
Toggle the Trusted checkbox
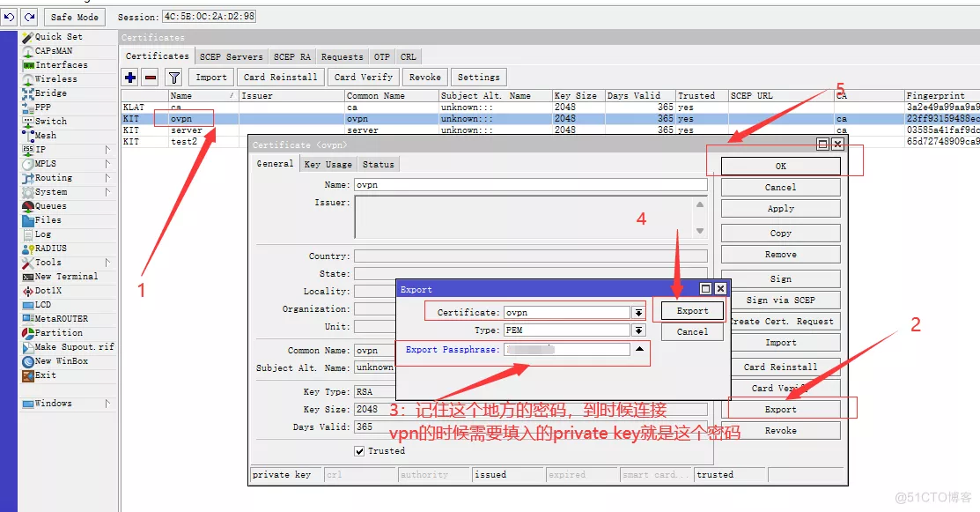[359, 451]
